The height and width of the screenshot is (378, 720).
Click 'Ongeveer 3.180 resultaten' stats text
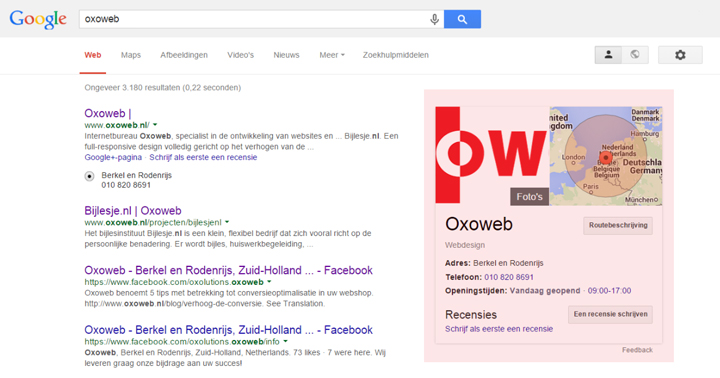pos(163,88)
